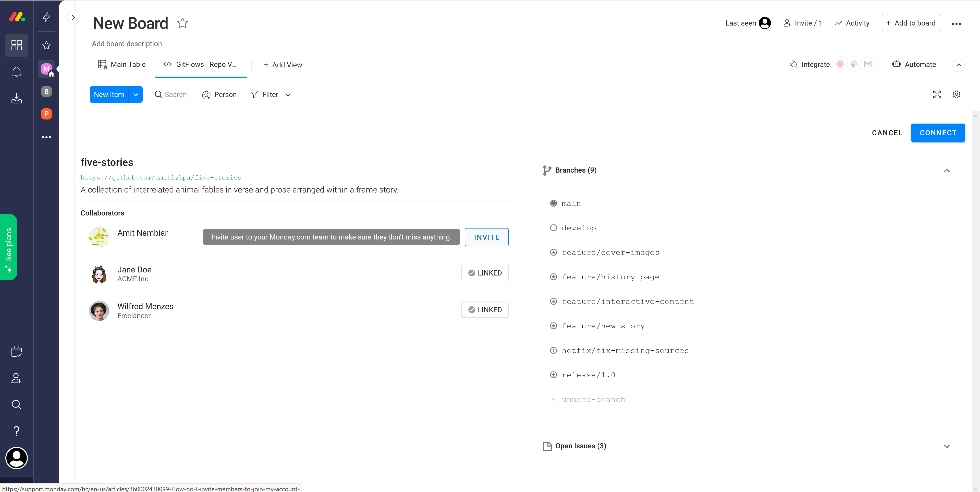Switch to the Main Table tab
Screen dimensions: 980x492
coord(122,65)
